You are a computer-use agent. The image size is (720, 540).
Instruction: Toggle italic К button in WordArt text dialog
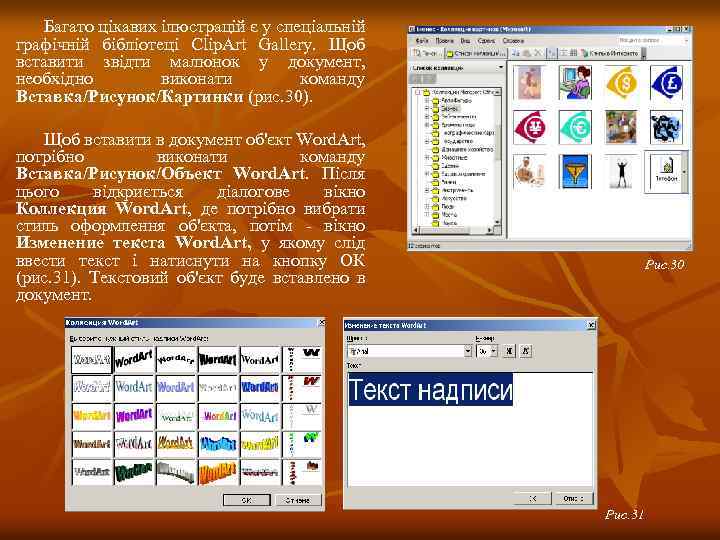click(x=526, y=351)
